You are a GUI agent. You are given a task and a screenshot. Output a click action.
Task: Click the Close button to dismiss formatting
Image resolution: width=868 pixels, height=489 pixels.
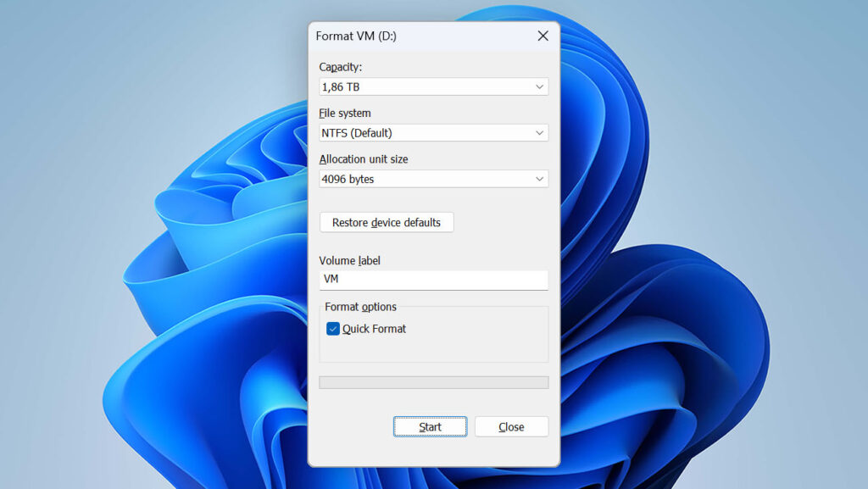[x=511, y=426]
